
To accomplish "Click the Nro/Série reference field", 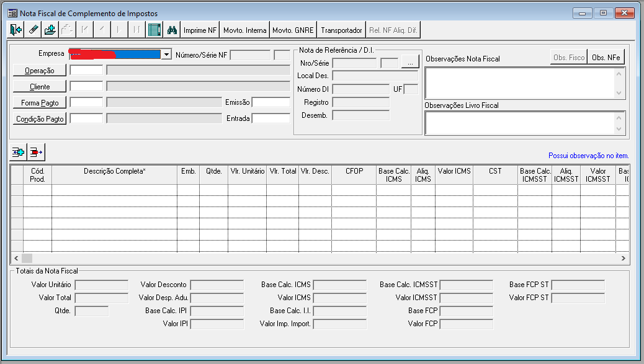I will pos(354,63).
